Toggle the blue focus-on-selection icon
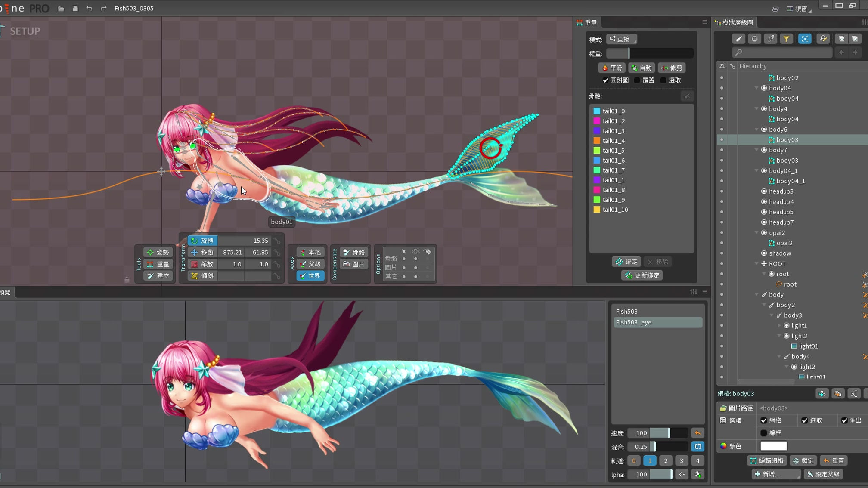The image size is (868, 488). pos(804,39)
